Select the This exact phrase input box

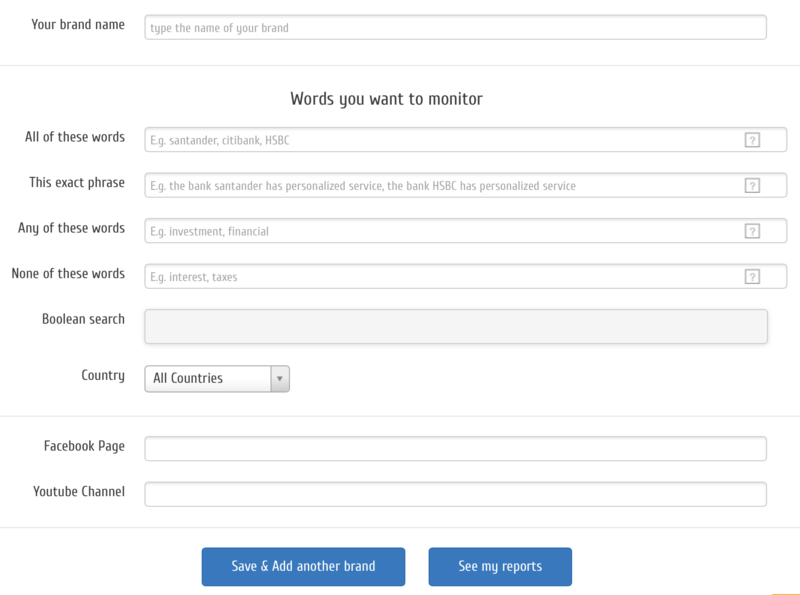click(440, 185)
